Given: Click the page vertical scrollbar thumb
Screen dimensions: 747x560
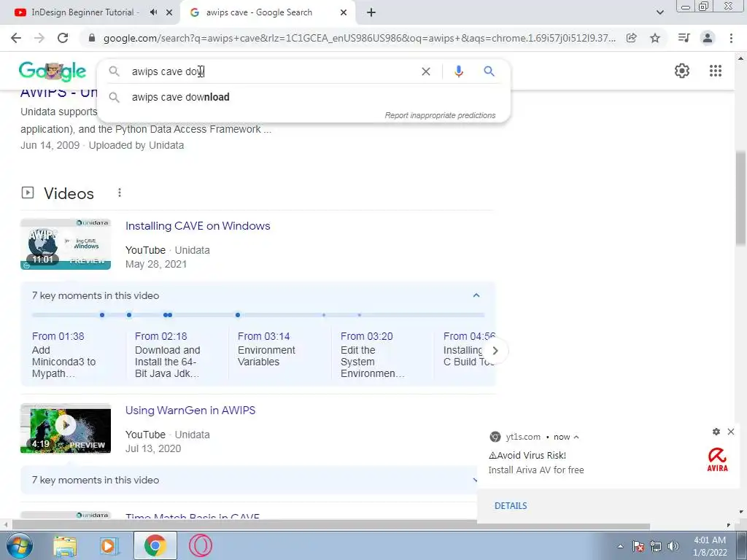Looking at the screenshot, I should pyautogui.click(x=741, y=200).
